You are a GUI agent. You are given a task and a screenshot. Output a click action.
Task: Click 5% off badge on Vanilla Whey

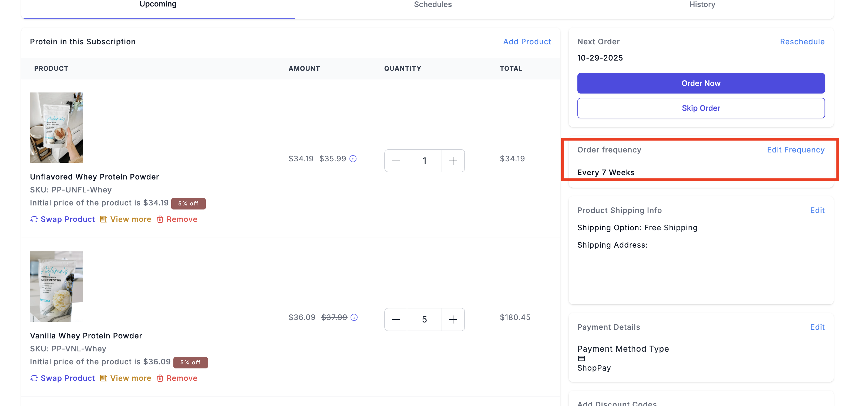click(x=190, y=362)
